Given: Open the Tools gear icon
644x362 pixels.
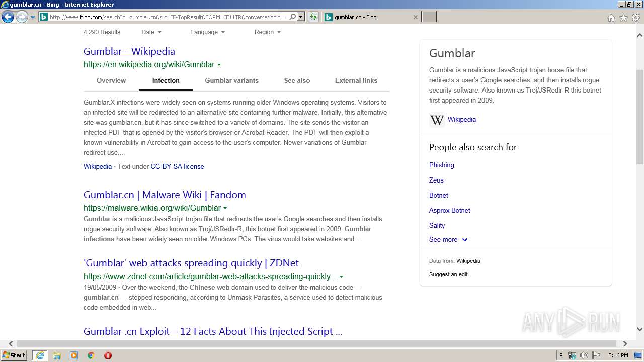Looking at the screenshot, I should 636,18.
